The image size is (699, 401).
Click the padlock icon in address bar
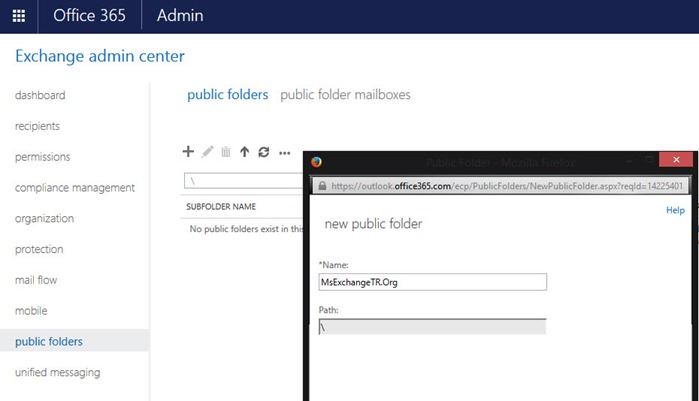(322, 186)
